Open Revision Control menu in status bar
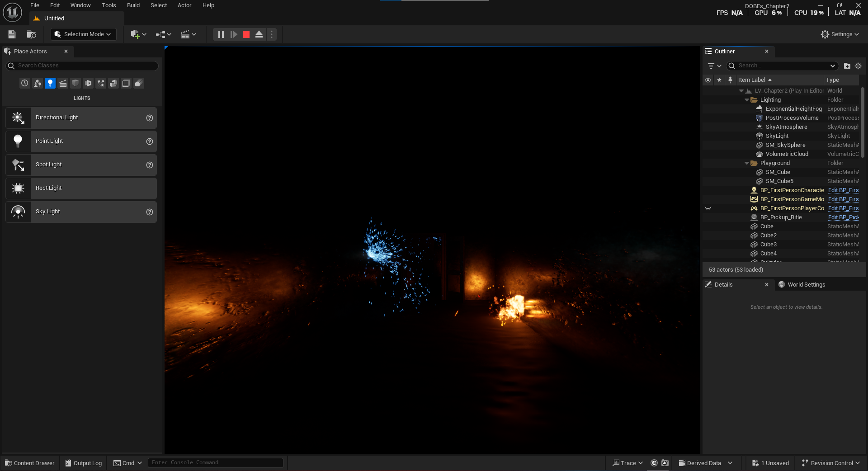 coord(830,463)
